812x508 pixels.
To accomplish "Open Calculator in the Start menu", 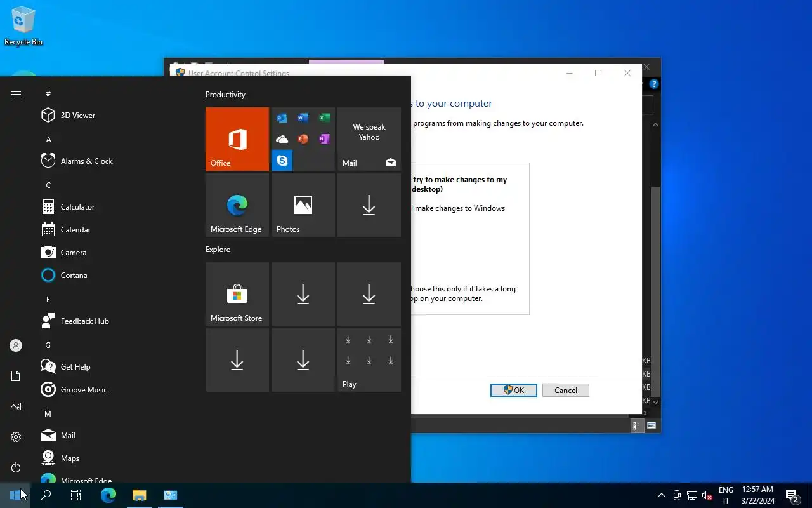I will [114, 207].
